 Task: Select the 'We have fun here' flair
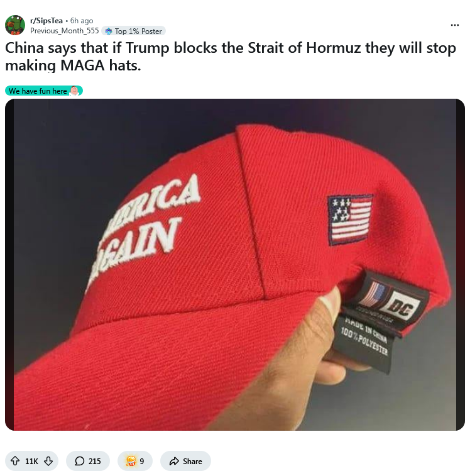[44, 91]
